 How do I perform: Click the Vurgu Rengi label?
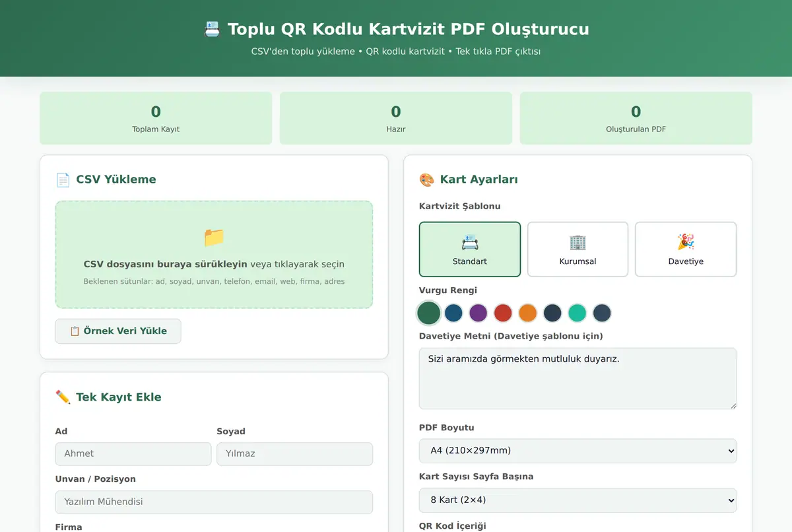pyautogui.click(x=448, y=290)
